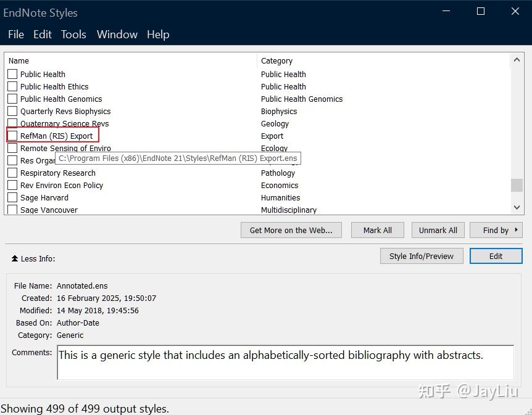Enable the Public Health Genomics style checkbox
This screenshot has height=415, width=532.
coord(12,99)
